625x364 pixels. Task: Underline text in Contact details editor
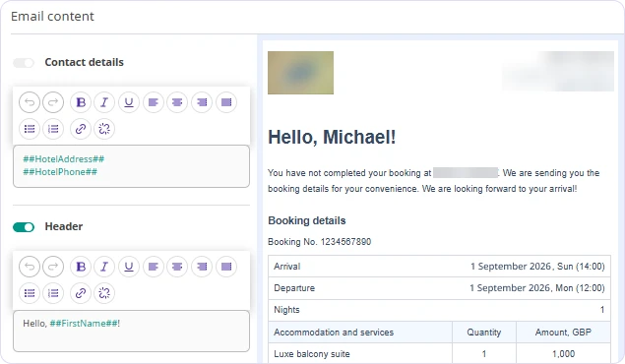click(x=129, y=102)
